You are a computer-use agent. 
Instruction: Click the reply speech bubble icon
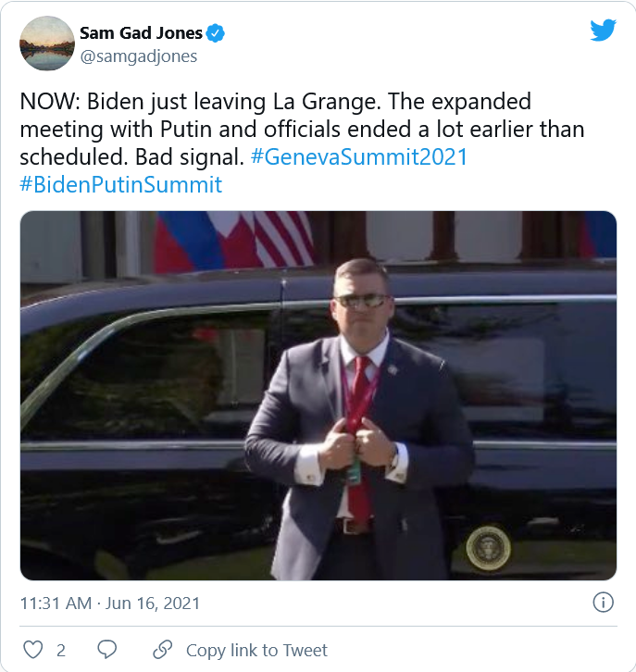click(106, 649)
